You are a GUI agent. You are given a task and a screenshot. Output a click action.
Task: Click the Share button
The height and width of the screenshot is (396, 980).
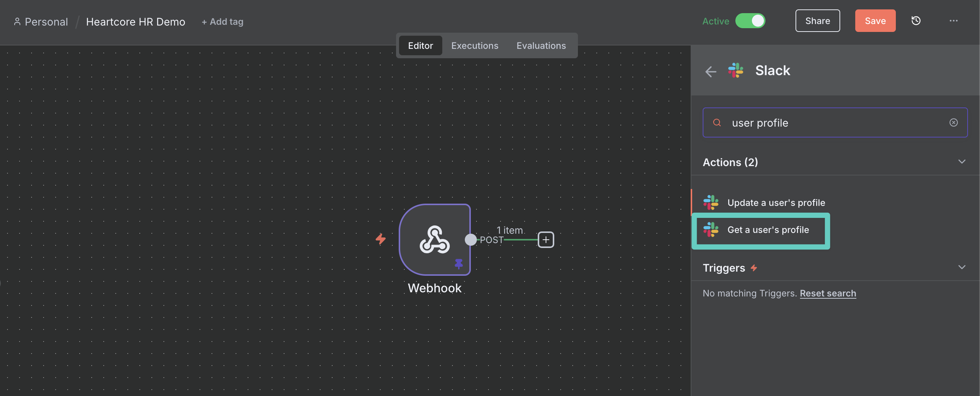(x=817, y=21)
